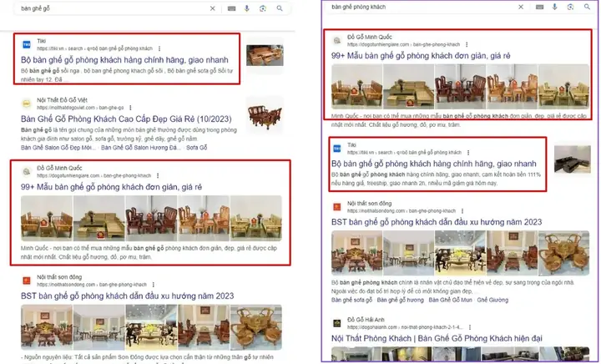Start voice search in right search bar
The width and height of the screenshot is (601, 364).
coord(555,6)
